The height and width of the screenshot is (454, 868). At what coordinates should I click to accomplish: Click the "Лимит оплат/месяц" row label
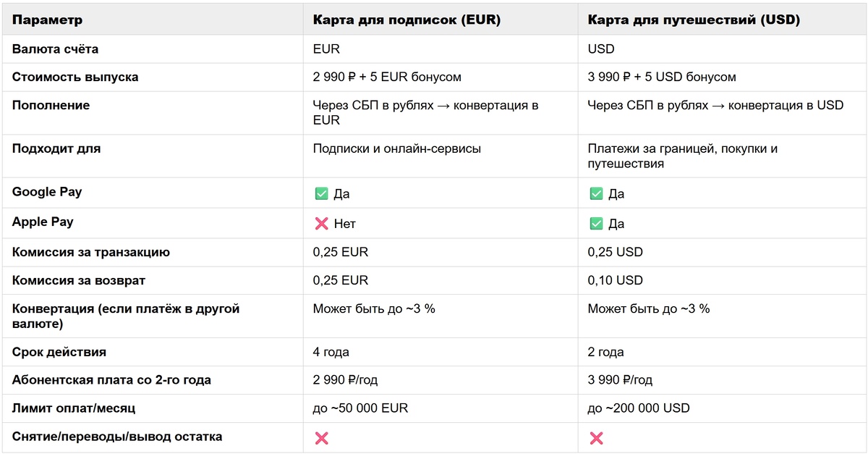click(x=74, y=408)
